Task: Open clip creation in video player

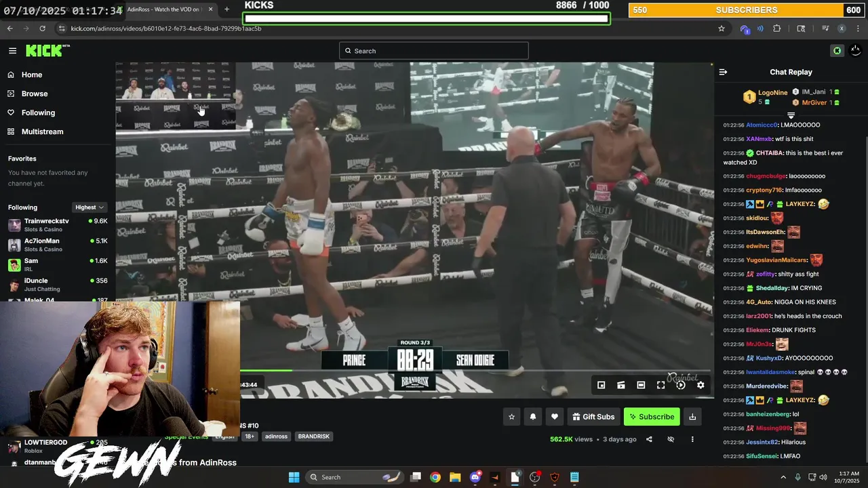Action: coord(620,385)
